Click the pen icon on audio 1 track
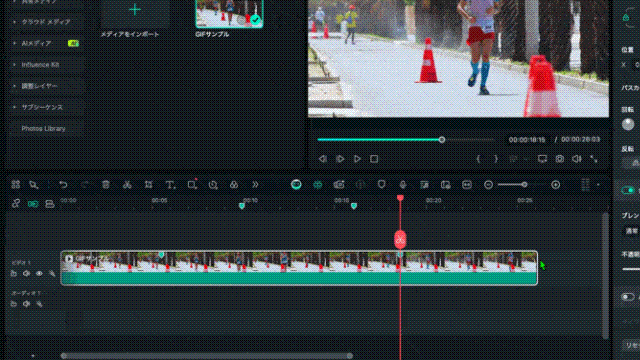Viewport: 640px width, 360px height. pyautogui.click(x=39, y=304)
